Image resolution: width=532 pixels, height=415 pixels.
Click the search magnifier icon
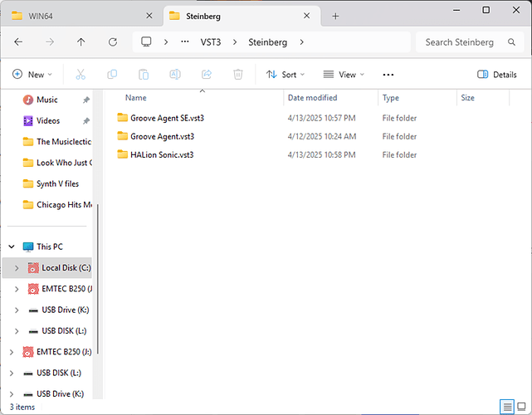(511, 42)
